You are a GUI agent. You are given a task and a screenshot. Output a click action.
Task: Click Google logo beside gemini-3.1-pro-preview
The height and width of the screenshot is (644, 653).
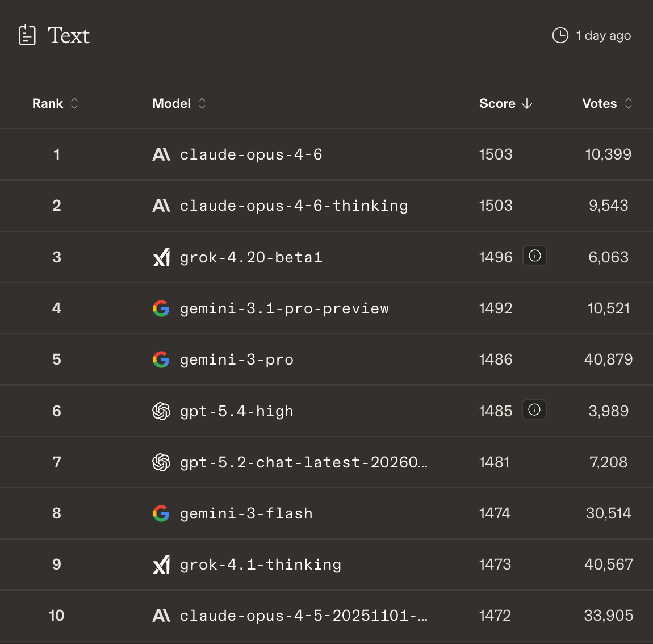161,308
